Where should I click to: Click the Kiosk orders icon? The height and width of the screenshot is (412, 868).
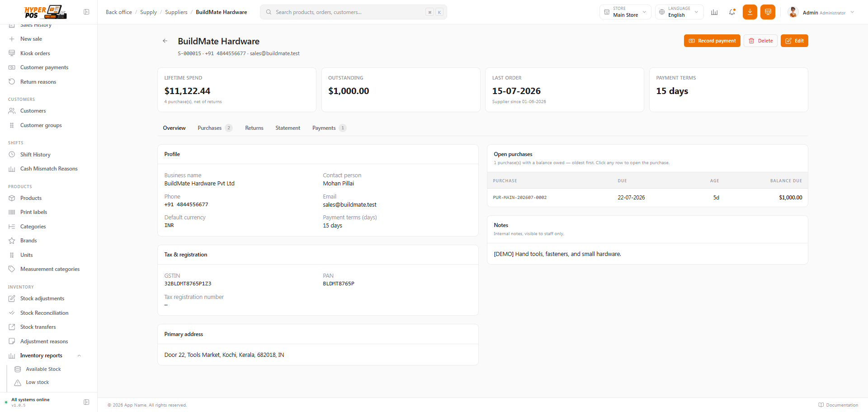pos(12,53)
